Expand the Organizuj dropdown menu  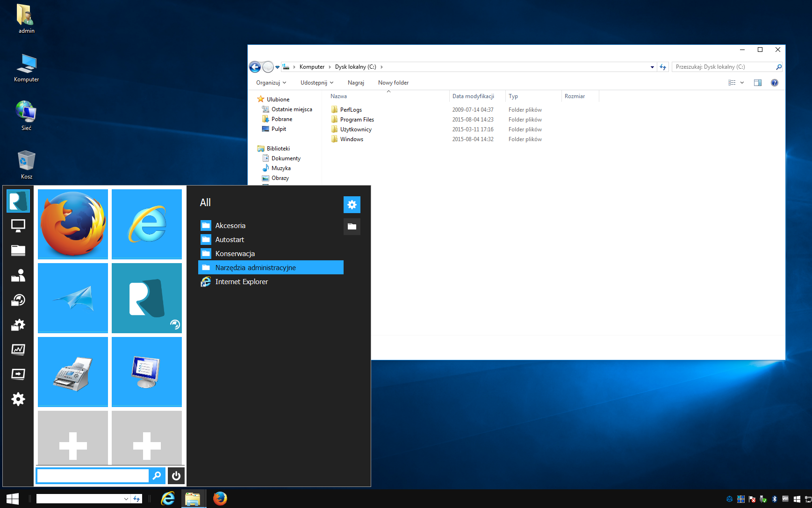[271, 83]
